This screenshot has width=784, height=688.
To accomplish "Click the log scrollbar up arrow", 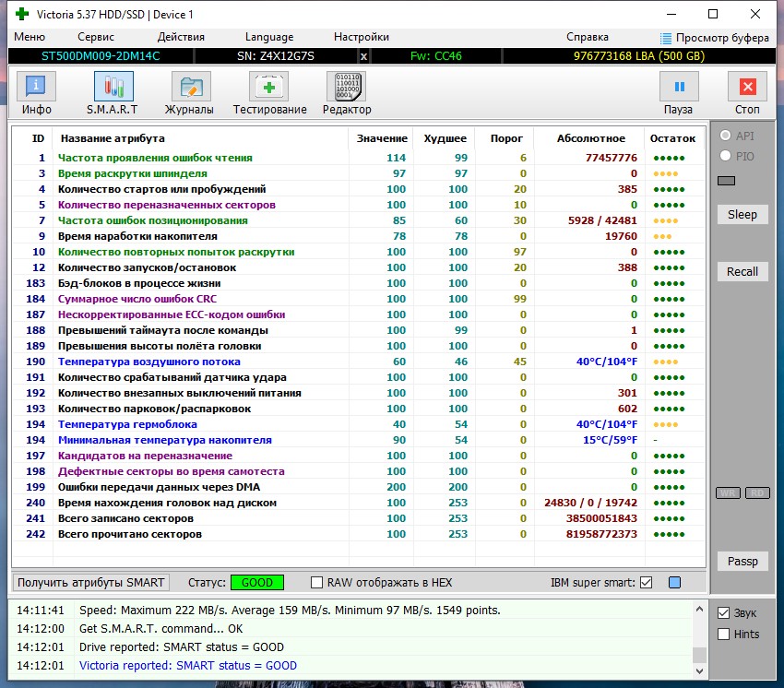I will pos(699,609).
